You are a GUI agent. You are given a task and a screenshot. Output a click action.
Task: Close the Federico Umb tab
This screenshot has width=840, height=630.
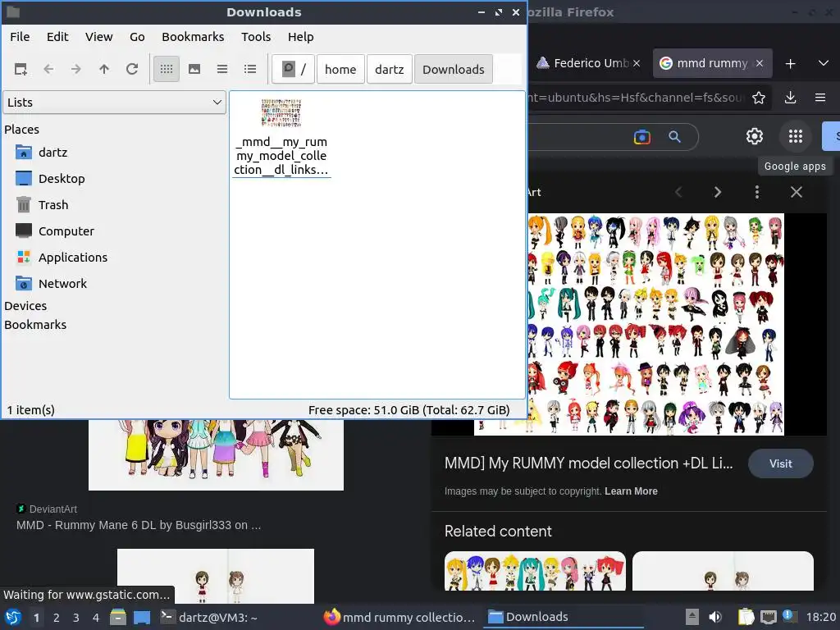pyautogui.click(x=637, y=63)
